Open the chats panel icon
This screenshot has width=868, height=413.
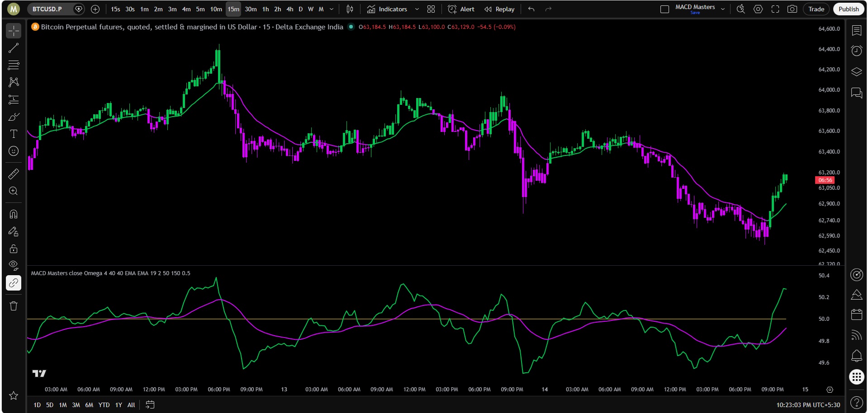(x=856, y=93)
